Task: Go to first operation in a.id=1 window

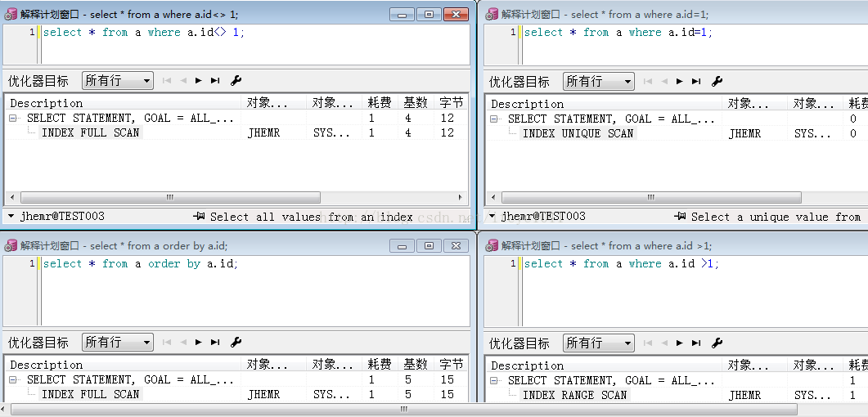Action: coord(648,81)
